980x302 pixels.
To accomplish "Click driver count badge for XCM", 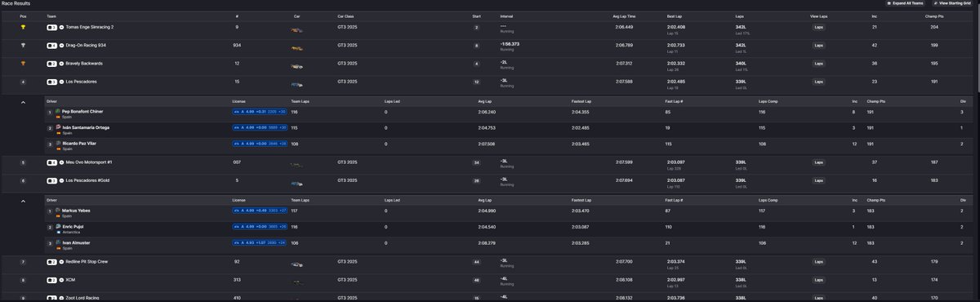I will pos(51,280).
